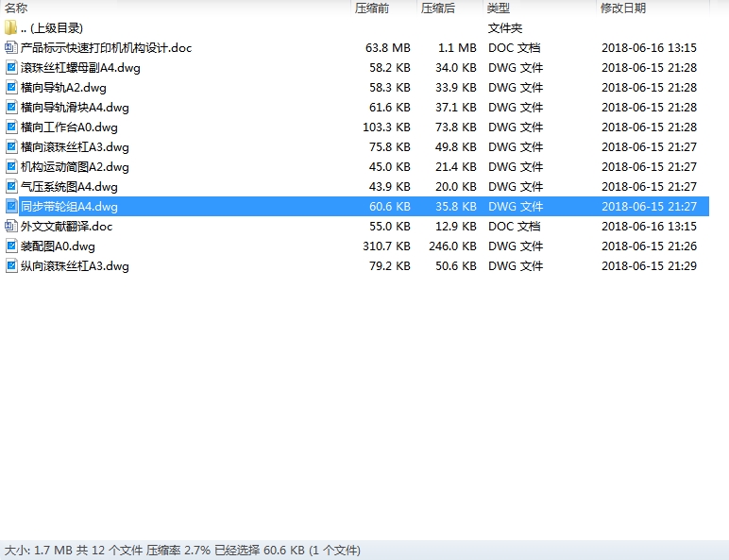Click the 103.3 KB size value
Image resolution: width=729 pixels, height=560 pixels.
click(386, 127)
